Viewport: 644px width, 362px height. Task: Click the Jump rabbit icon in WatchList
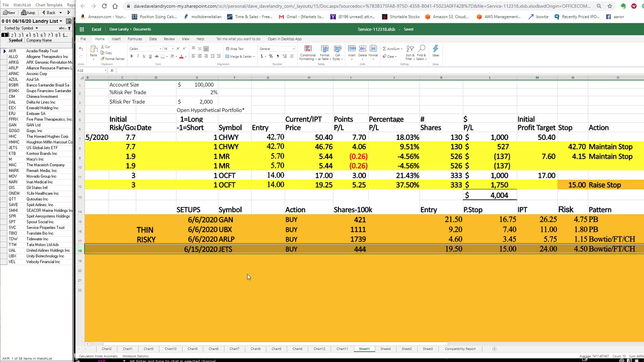[x=28, y=13]
